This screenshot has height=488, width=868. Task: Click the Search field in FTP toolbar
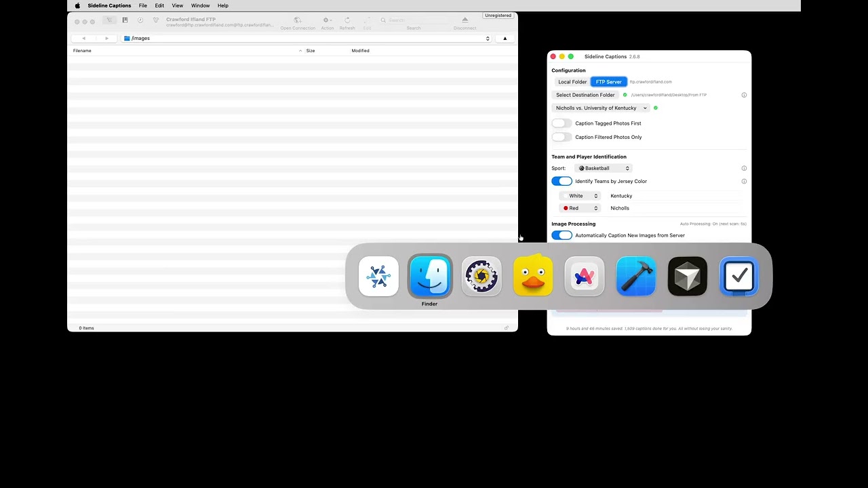(x=413, y=20)
